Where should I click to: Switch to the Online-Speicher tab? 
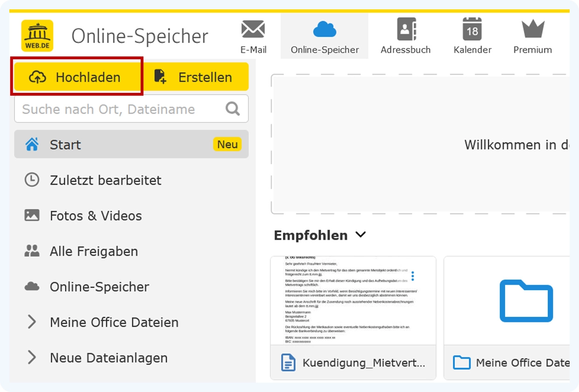point(325,36)
